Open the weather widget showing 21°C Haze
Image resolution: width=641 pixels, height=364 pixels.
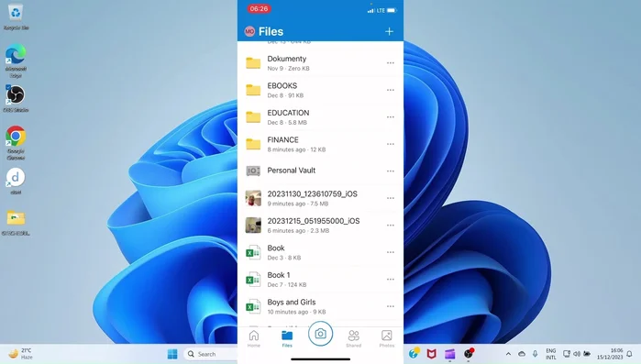tap(21, 354)
